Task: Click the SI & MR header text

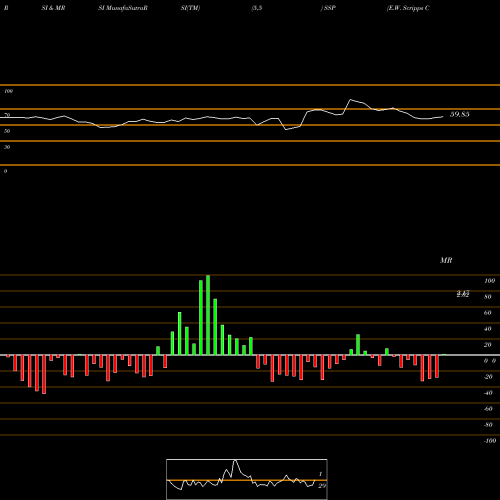Action: click(53, 8)
